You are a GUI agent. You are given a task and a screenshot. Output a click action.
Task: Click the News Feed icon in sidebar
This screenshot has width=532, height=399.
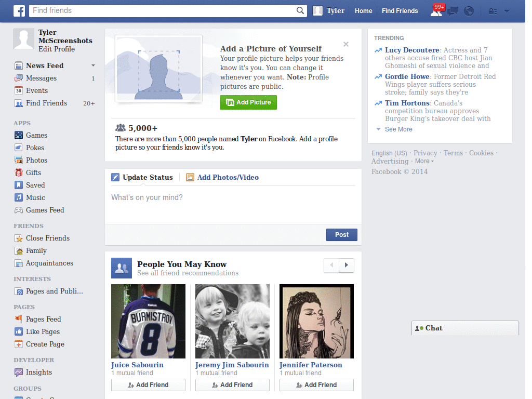tap(19, 65)
